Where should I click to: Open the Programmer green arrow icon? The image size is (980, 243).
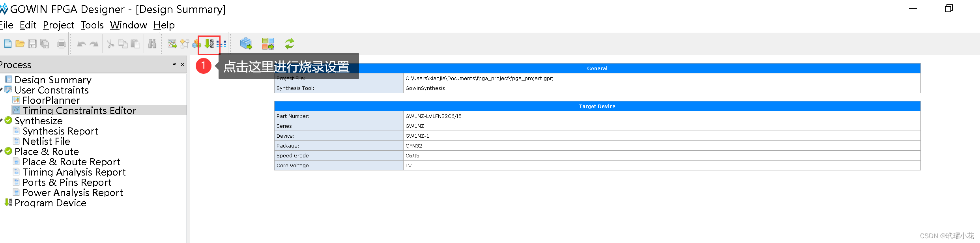(209, 44)
